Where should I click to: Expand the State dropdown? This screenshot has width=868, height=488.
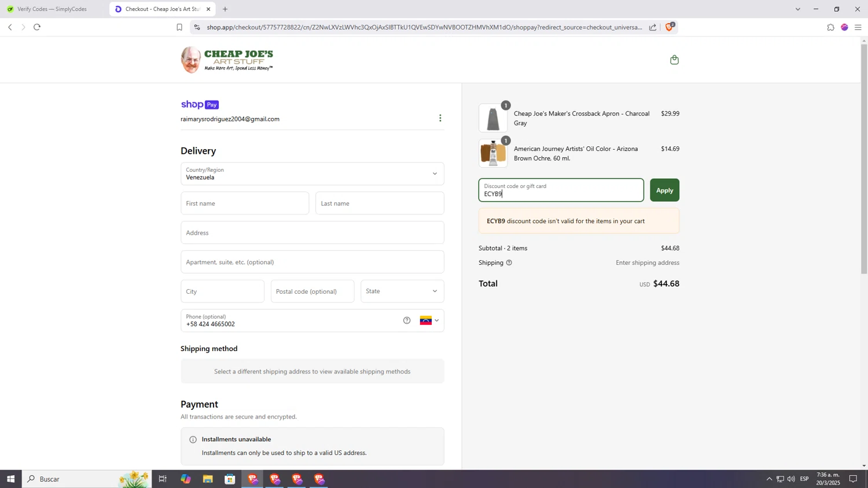[x=402, y=291]
